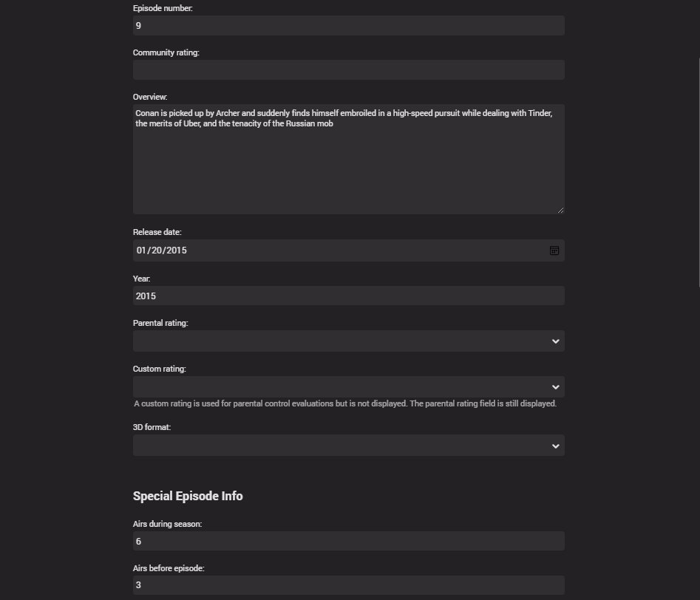Click the "Custom rating:" label text
Viewport: 700px width, 600px height.
159,369
